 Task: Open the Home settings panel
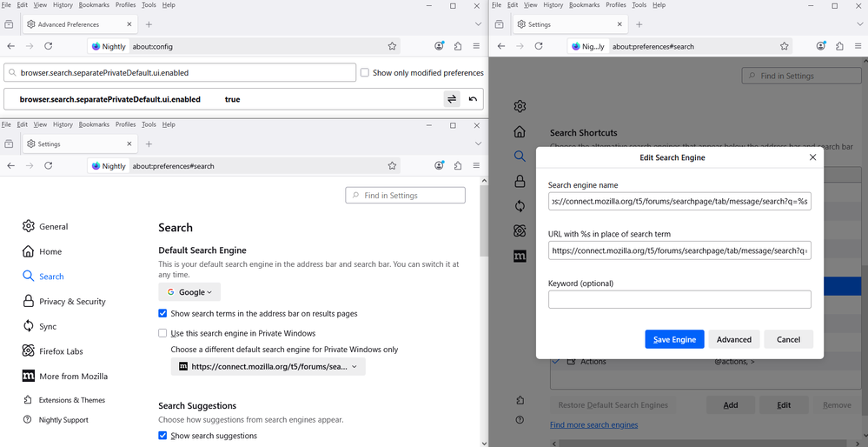click(x=50, y=252)
